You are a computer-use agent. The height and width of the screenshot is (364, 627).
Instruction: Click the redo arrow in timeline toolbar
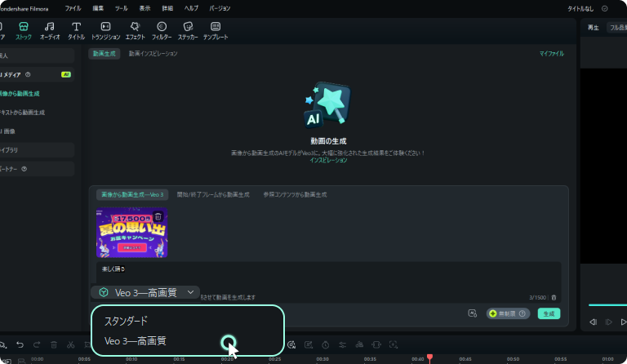click(37, 344)
